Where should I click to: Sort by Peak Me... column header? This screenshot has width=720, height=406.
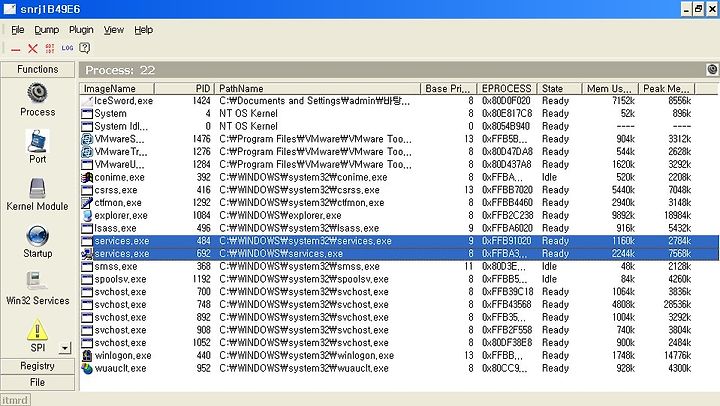click(667, 89)
